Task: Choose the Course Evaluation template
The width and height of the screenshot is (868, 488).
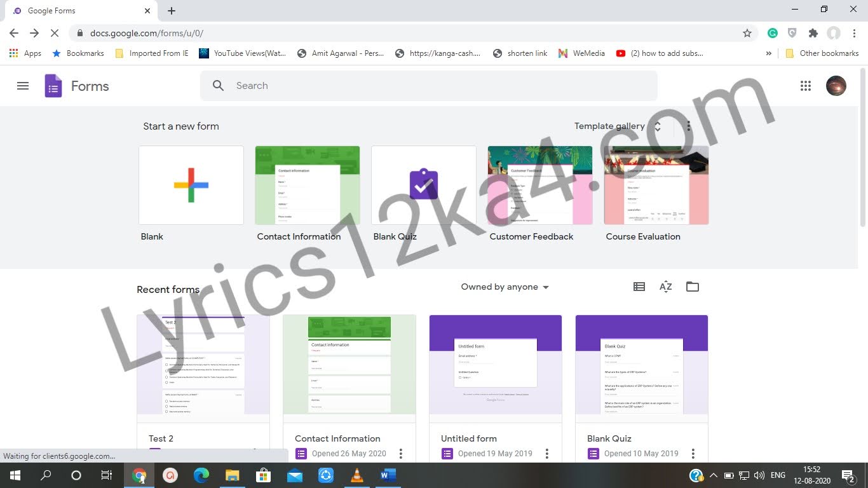Action: pos(656,185)
